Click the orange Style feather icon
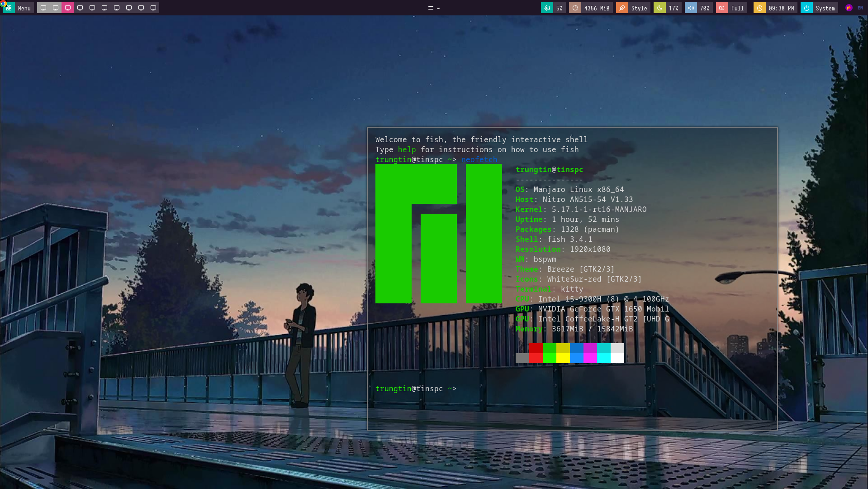868x489 pixels. pos(622,8)
